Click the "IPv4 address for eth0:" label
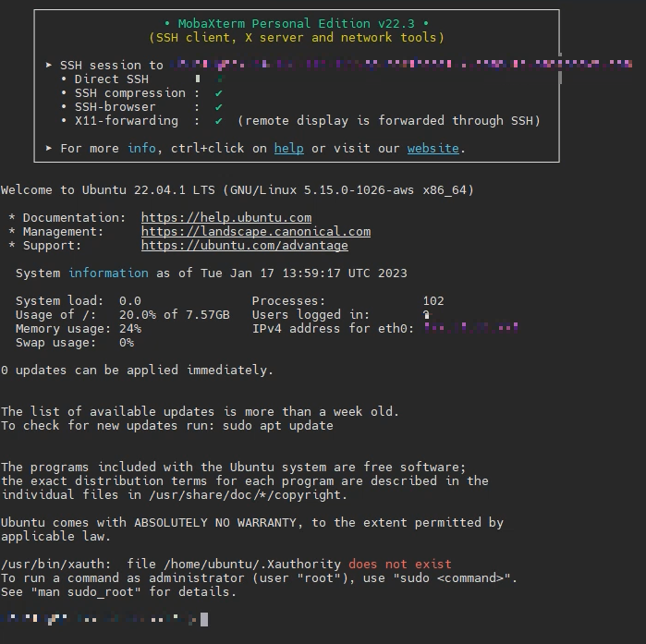Image resolution: width=646 pixels, height=644 pixels. pyautogui.click(x=333, y=329)
